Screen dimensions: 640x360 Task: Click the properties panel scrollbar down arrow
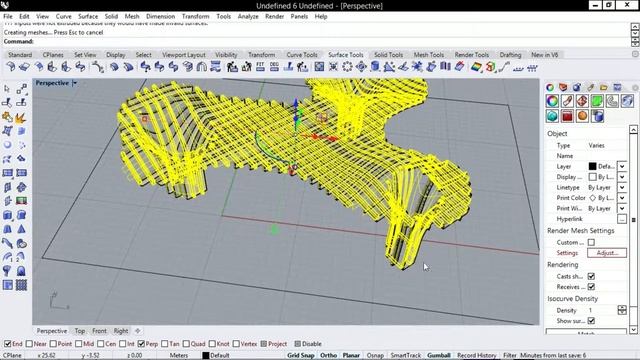pyautogui.click(x=633, y=329)
